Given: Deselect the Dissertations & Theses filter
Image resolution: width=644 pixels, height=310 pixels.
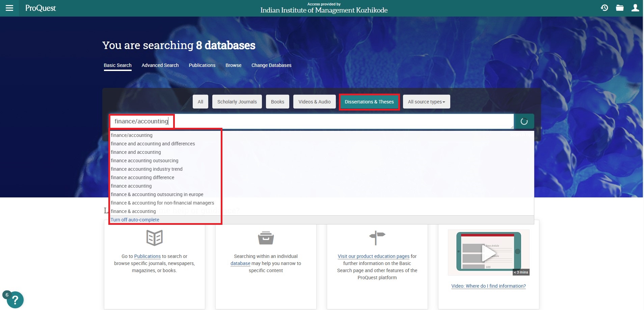Looking at the screenshot, I should point(369,102).
